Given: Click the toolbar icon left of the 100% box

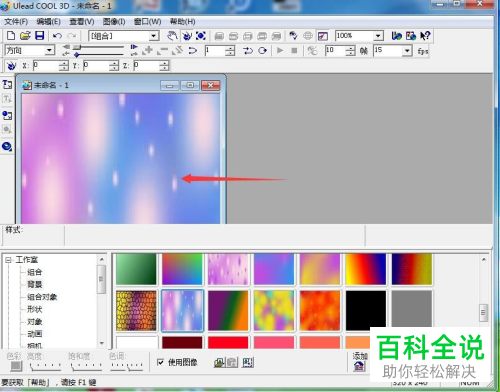Looking at the screenshot, I should click(323, 36).
